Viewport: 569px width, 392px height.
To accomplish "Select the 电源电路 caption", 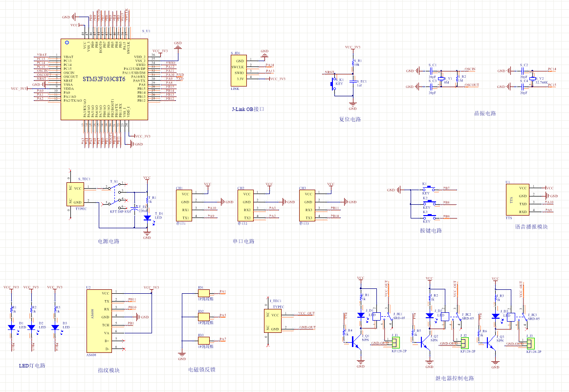I will pyautogui.click(x=109, y=241).
